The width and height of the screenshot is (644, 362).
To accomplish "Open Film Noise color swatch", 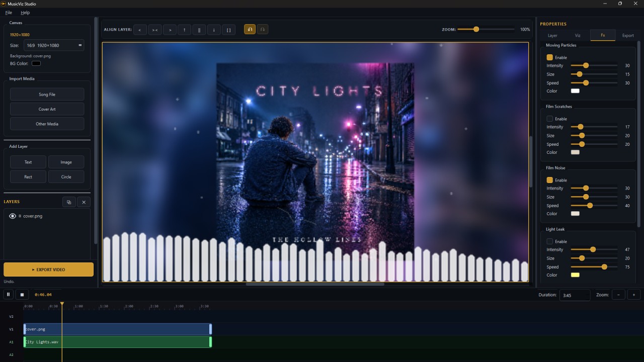I will coord(575,214).
